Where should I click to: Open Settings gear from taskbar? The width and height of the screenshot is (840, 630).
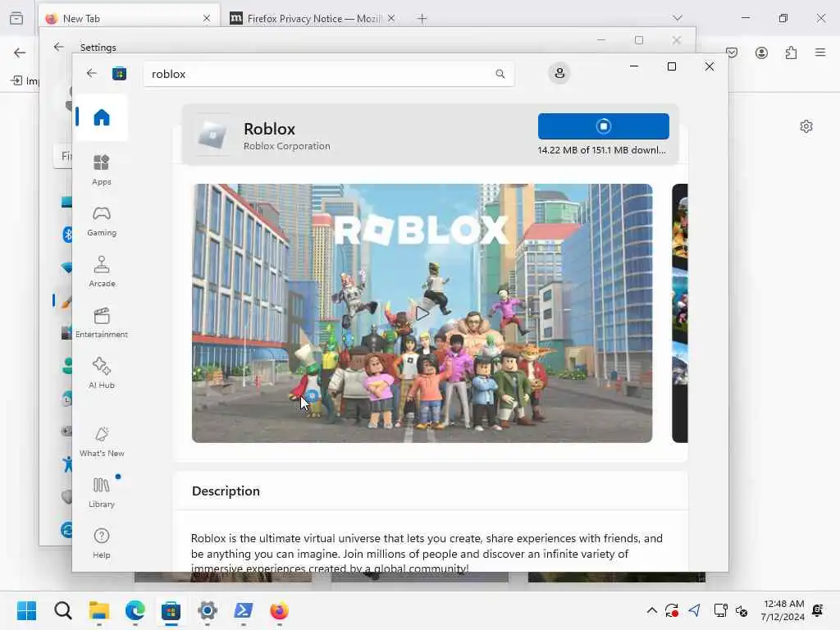click(x=208, y=610)
